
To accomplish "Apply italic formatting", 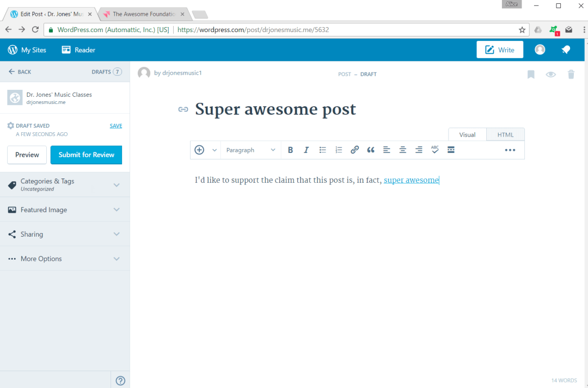I will [x=306, y=150].
